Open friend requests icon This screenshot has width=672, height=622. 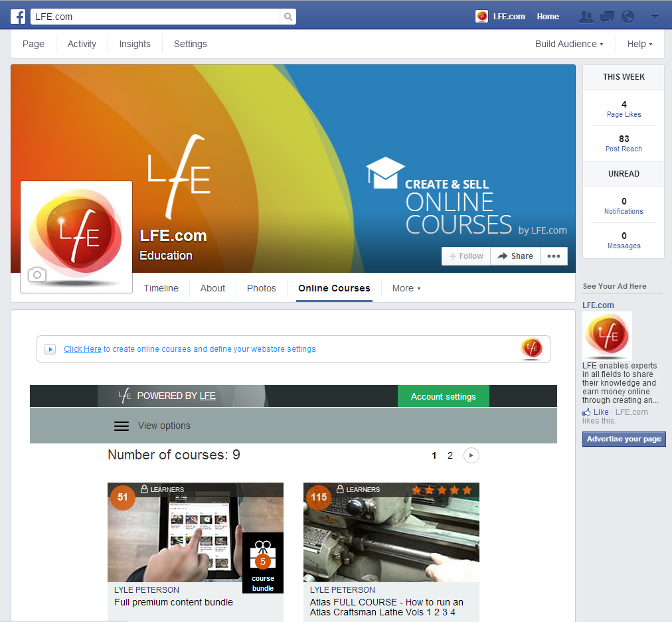click(x=586, y=17)
